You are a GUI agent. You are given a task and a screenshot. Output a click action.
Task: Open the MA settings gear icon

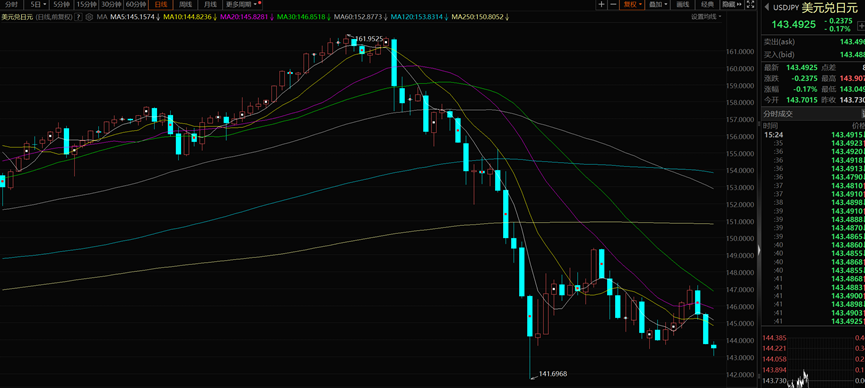[89, 17]
